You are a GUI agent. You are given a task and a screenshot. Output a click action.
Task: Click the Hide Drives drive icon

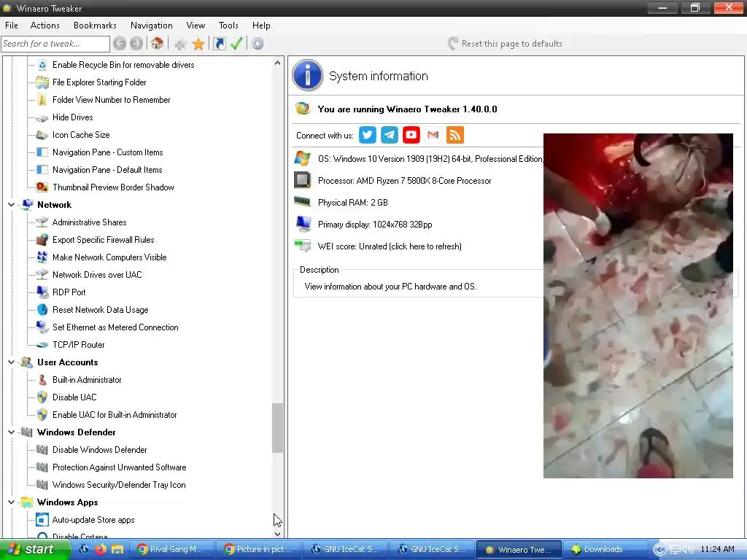[x=42, y=117]
